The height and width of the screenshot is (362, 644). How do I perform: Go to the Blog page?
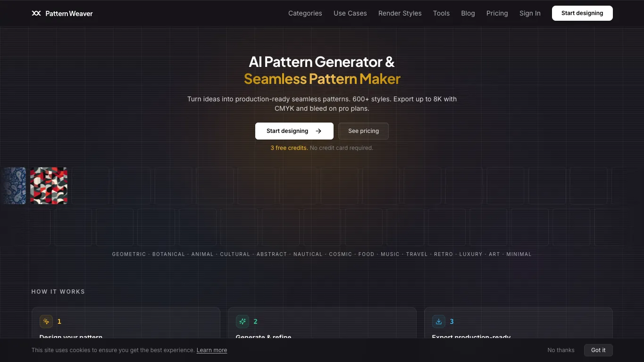[468, 13]
